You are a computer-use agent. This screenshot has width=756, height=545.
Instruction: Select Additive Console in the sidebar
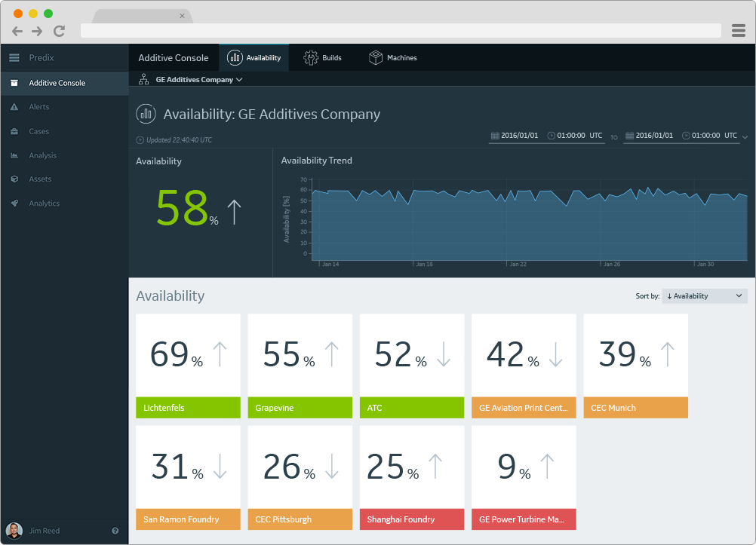click(65, 83)
